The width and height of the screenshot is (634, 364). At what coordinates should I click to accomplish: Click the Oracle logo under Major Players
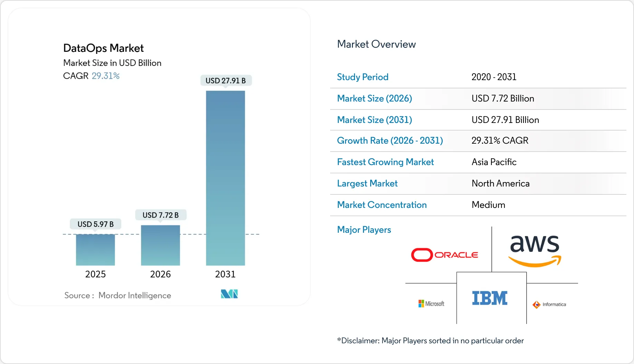[x=445, y=255]
